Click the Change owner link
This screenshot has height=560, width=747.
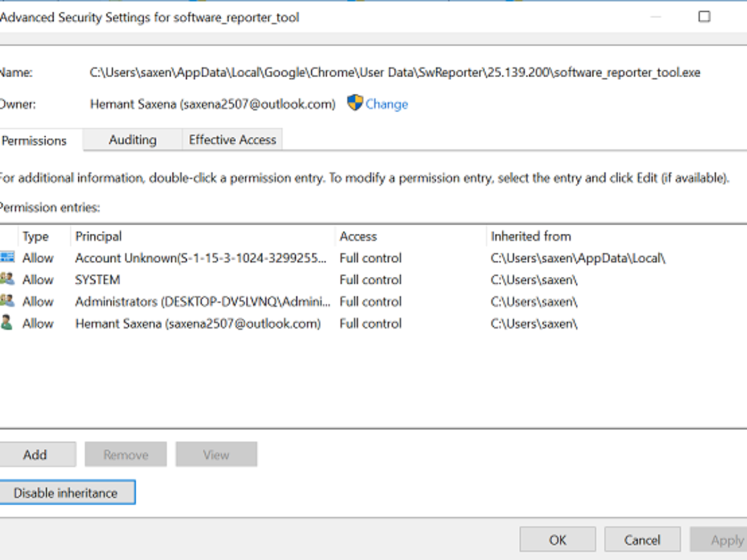click(387, 104)
